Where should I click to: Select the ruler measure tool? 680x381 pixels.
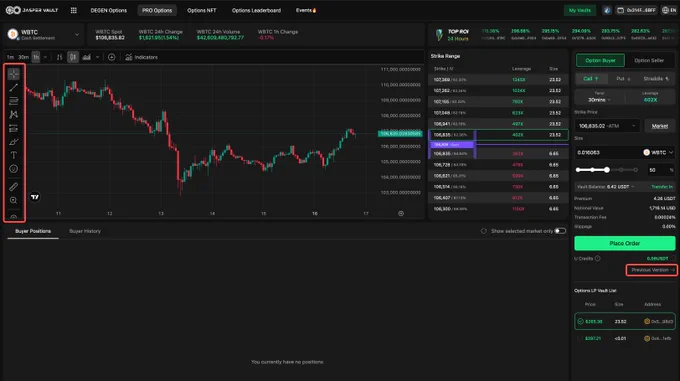click(13, 187)
